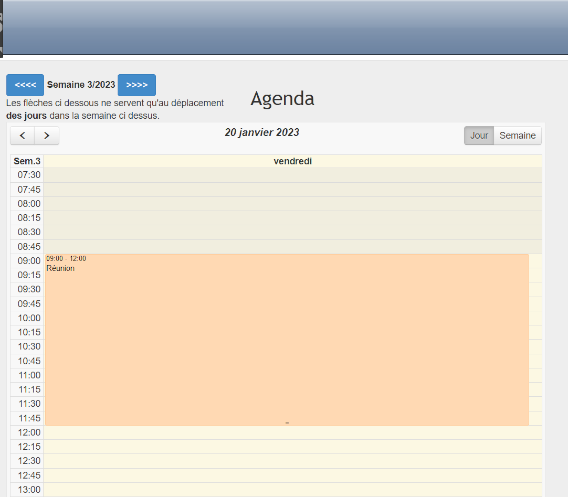Select the 12:30 time slot row
568x497 pixels.
click(x=293, y=461)
